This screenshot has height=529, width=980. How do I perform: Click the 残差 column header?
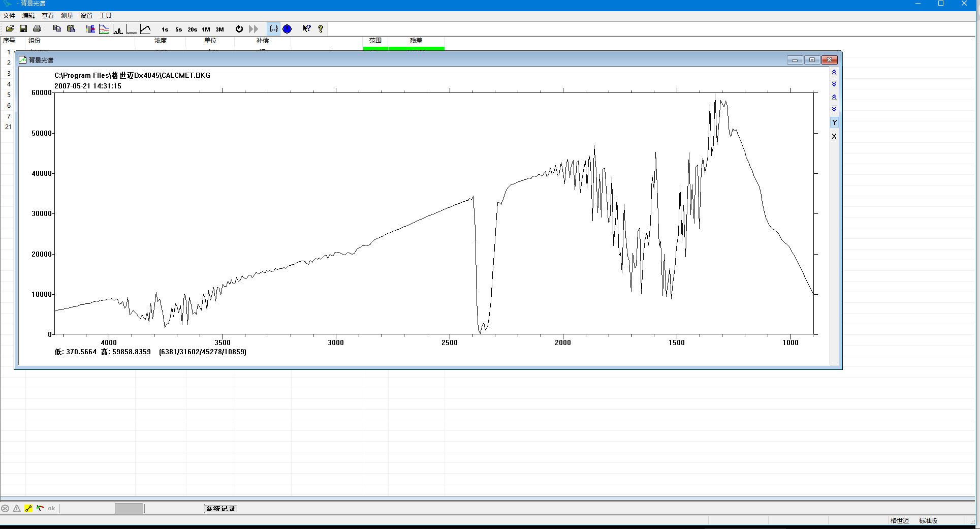[x=416, y=41]
